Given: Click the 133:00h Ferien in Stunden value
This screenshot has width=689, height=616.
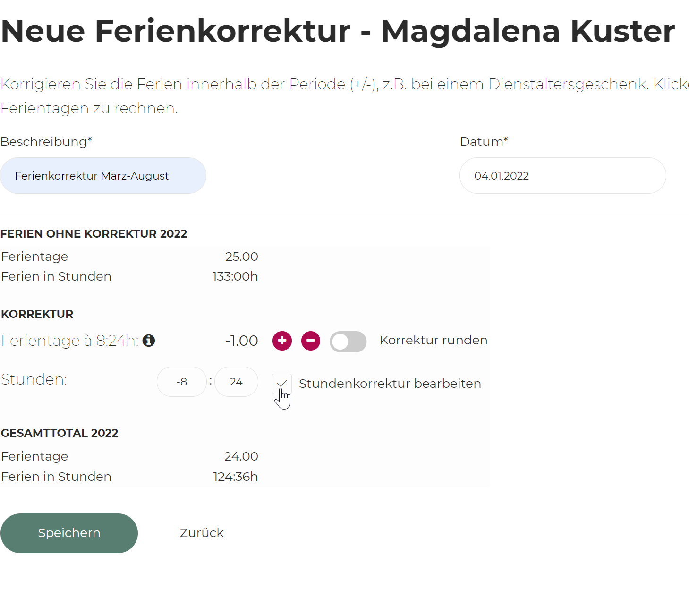Looking at the screenshot, I should [x=235, y=276].
